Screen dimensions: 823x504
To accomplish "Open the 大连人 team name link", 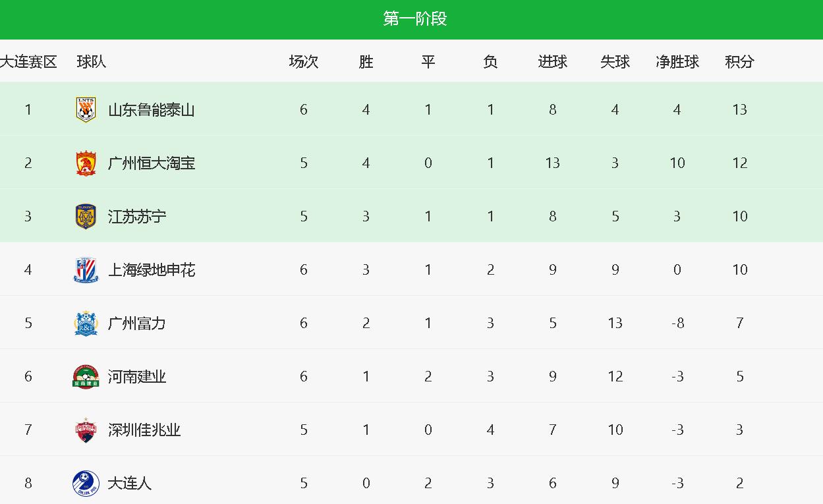I will (x=130, y=483).
